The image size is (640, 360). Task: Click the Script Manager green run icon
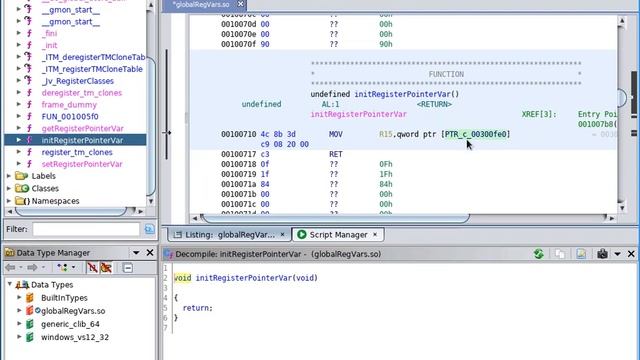302,235
